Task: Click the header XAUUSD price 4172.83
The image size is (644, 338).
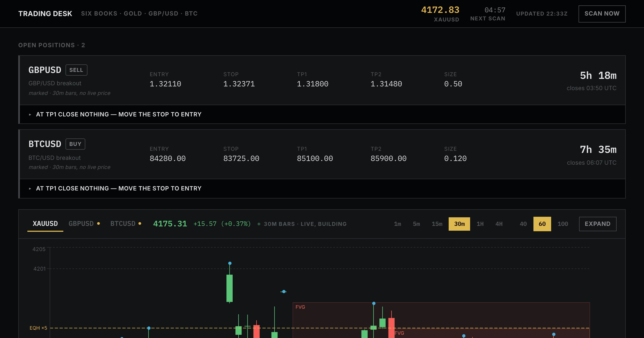Action: (x=440, y=10)
